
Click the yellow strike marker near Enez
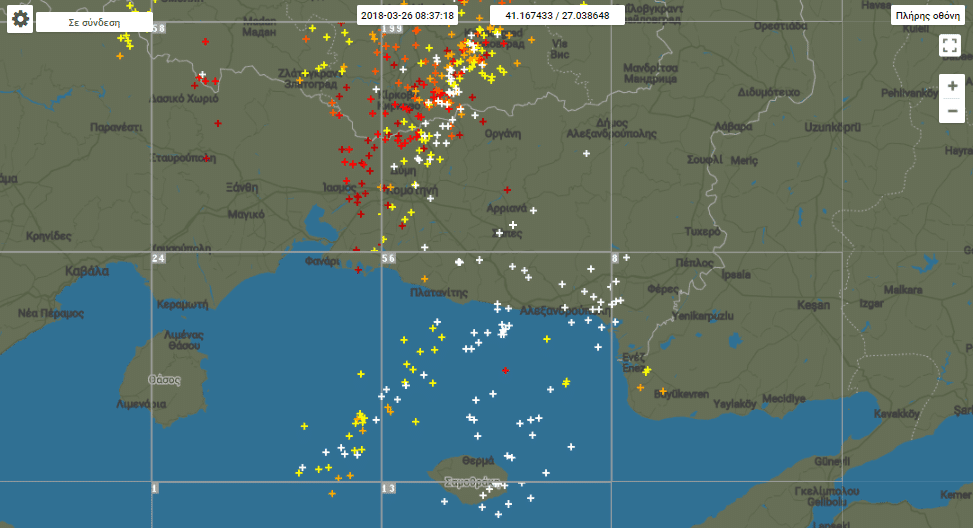point(647,371)
